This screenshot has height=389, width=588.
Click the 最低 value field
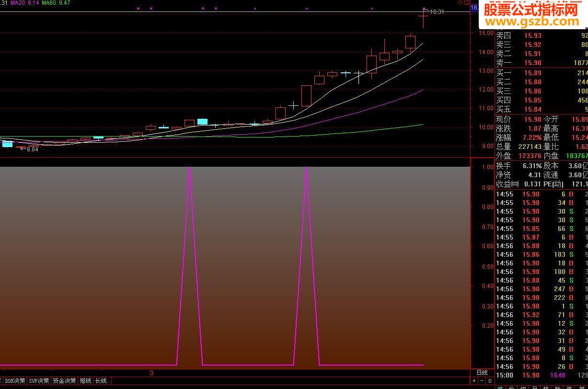[x=579, y=137]
